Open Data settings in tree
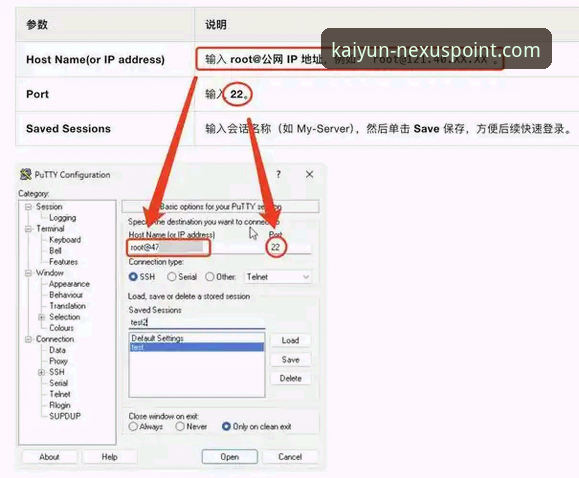 [57, 350]
